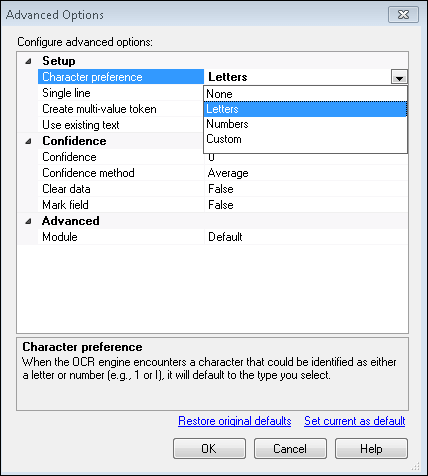Dismiss dialog with Cancel button

click(290, 449)
